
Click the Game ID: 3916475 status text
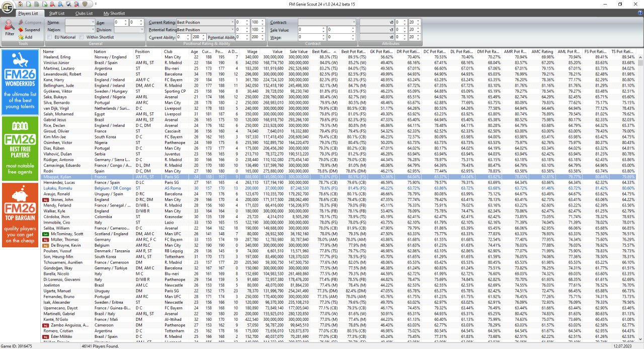[x=17, y=346]
